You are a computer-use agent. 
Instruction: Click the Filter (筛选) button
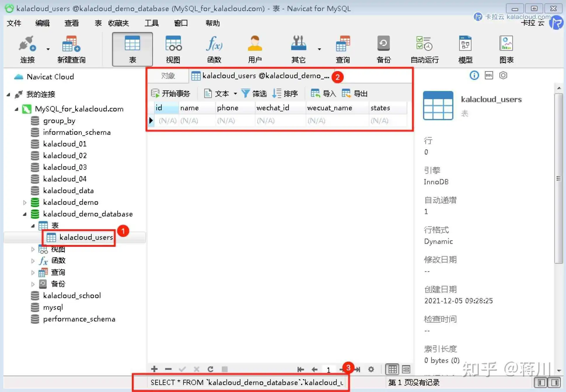(x=254, y=94)
